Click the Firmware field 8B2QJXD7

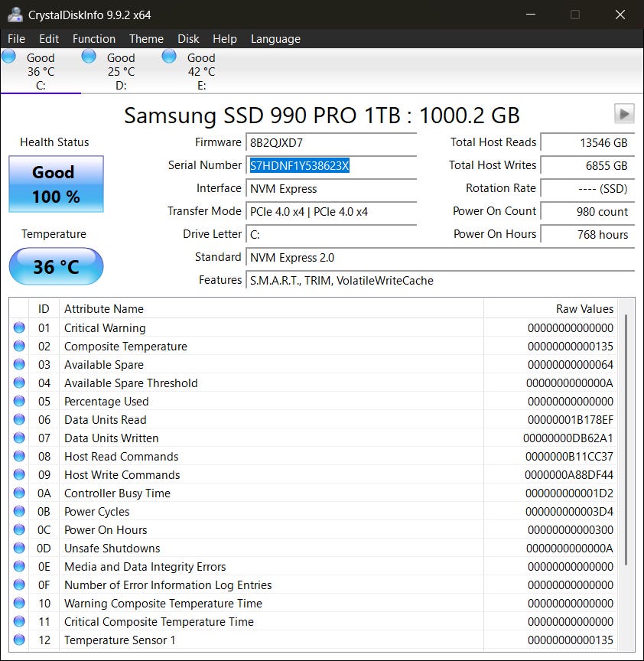(331, 142)
